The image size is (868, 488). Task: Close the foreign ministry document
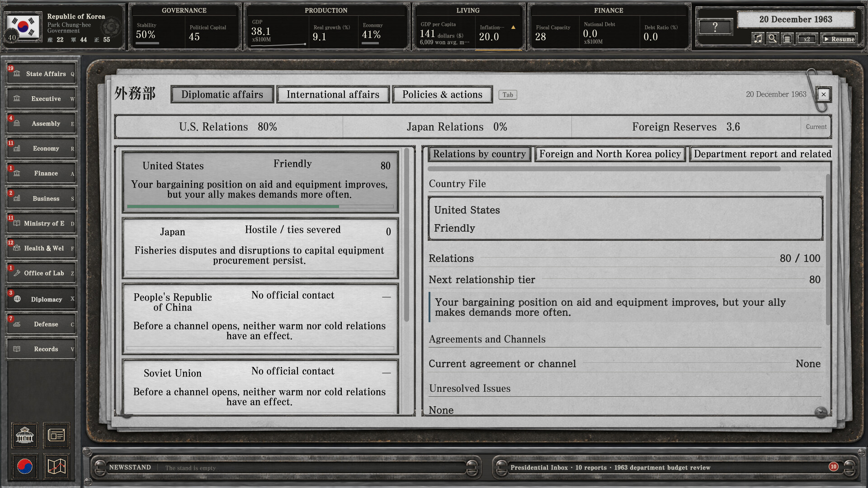tap(824, 94)
